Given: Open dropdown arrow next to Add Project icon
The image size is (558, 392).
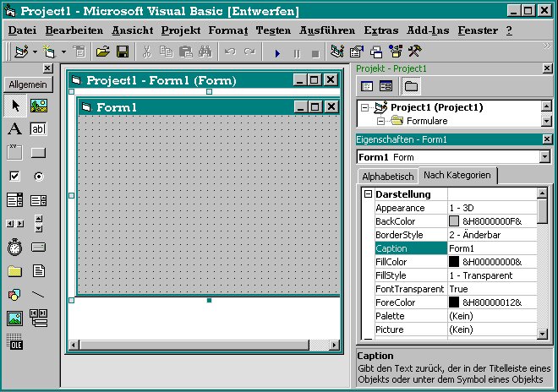Looking at the screenshot, I should pos(35,52).
